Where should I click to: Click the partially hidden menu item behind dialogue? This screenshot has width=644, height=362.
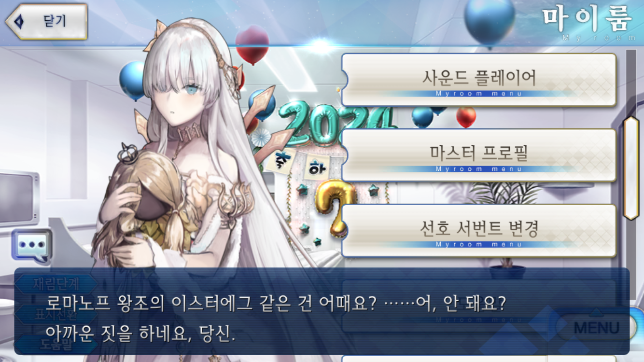click(479, 306)
